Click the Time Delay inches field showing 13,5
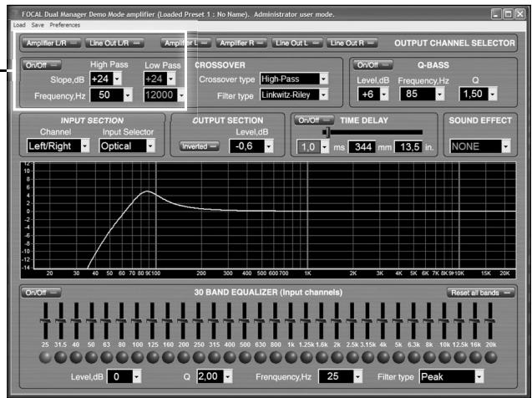This screenshot has height=398, width=532. 408,147
